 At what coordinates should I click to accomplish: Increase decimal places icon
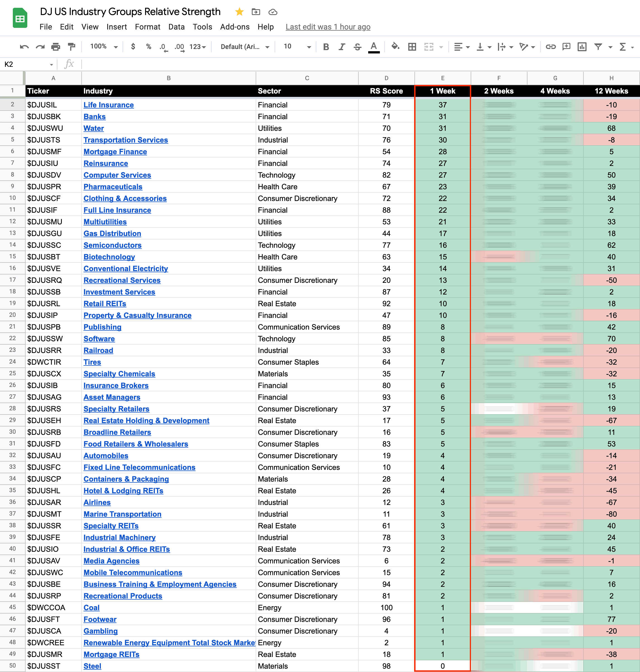click(x=179, y=47)
